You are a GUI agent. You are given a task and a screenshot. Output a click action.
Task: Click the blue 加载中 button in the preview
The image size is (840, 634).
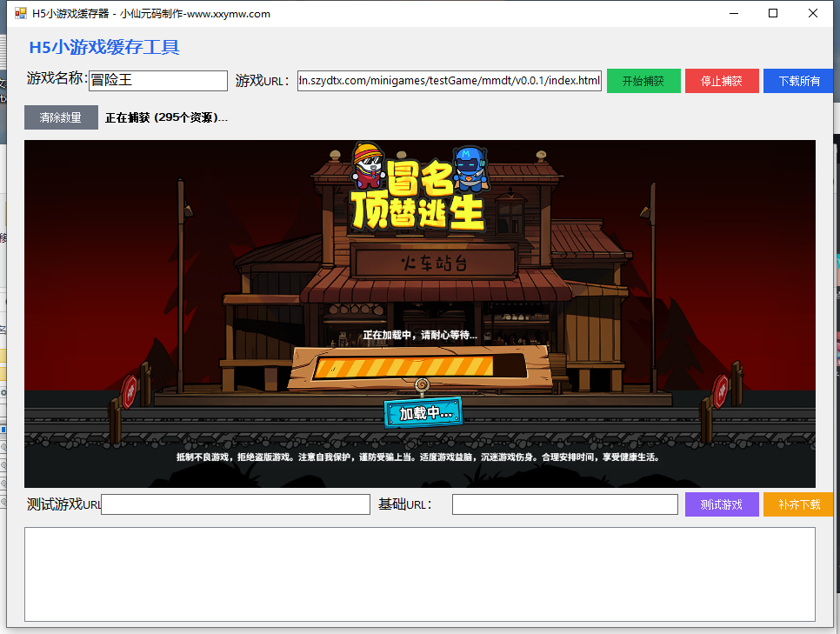[423, 412]
